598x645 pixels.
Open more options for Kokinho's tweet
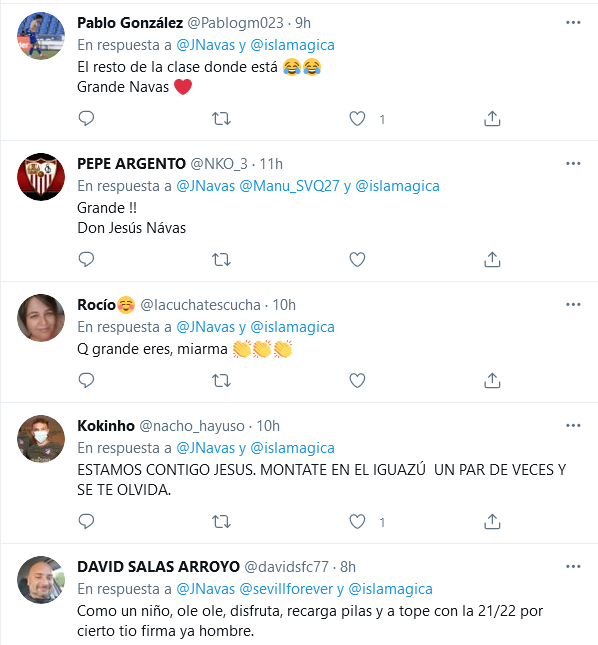[573, 426]
